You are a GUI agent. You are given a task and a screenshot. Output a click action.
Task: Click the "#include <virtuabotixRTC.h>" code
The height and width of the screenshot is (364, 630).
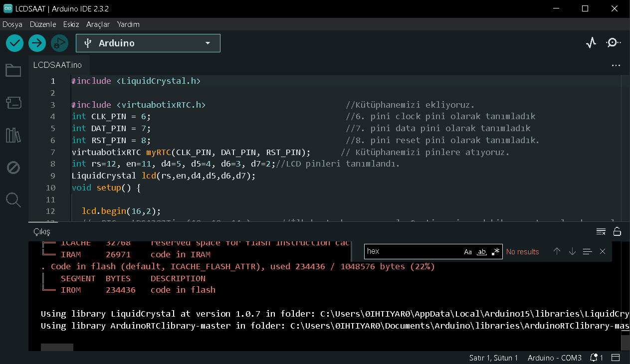138,105
